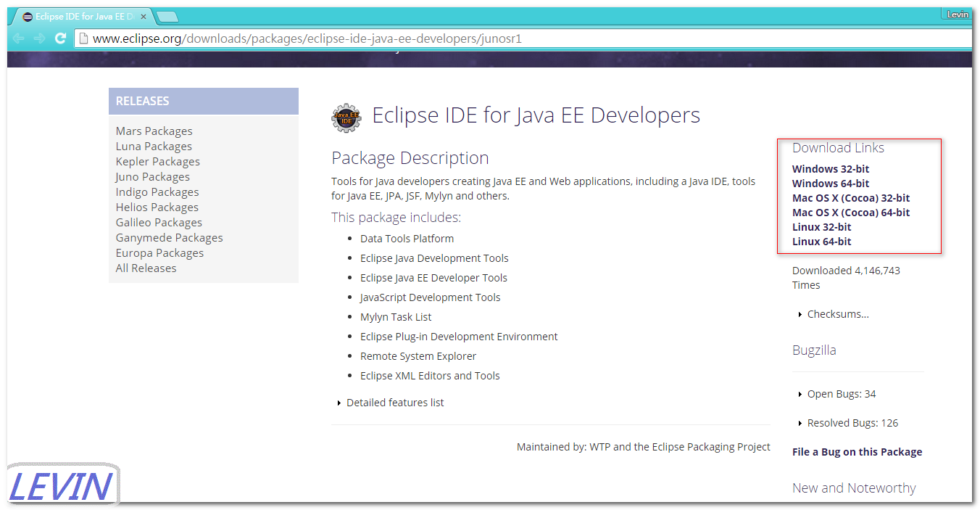
Task: Click Eclipse Plug-in Development Environment item
Action: tap(459, 337)
